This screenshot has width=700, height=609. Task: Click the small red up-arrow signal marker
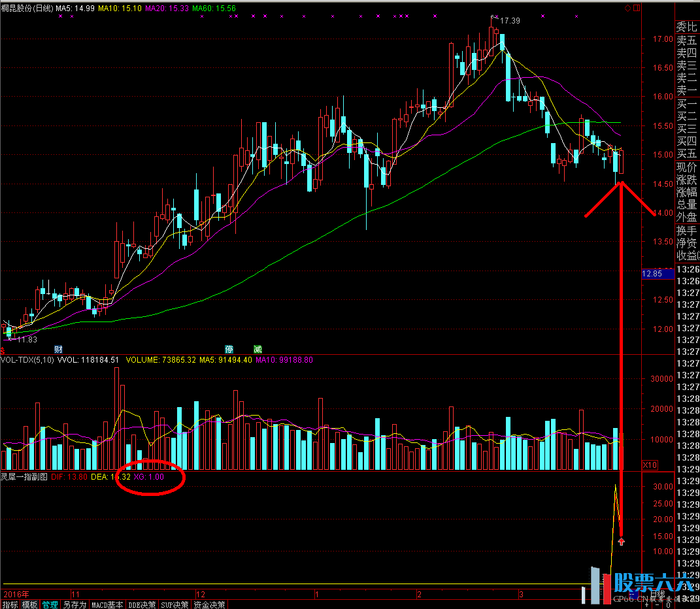621,540
